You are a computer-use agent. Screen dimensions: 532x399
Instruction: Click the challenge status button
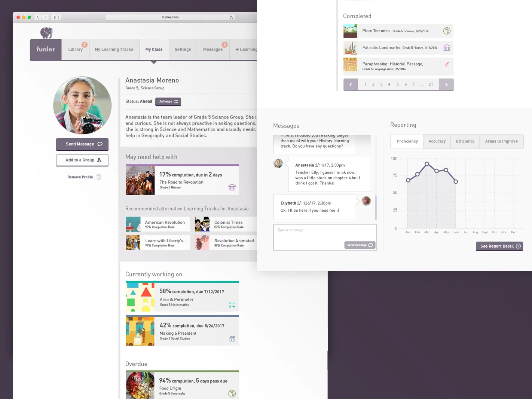[168, 101]
